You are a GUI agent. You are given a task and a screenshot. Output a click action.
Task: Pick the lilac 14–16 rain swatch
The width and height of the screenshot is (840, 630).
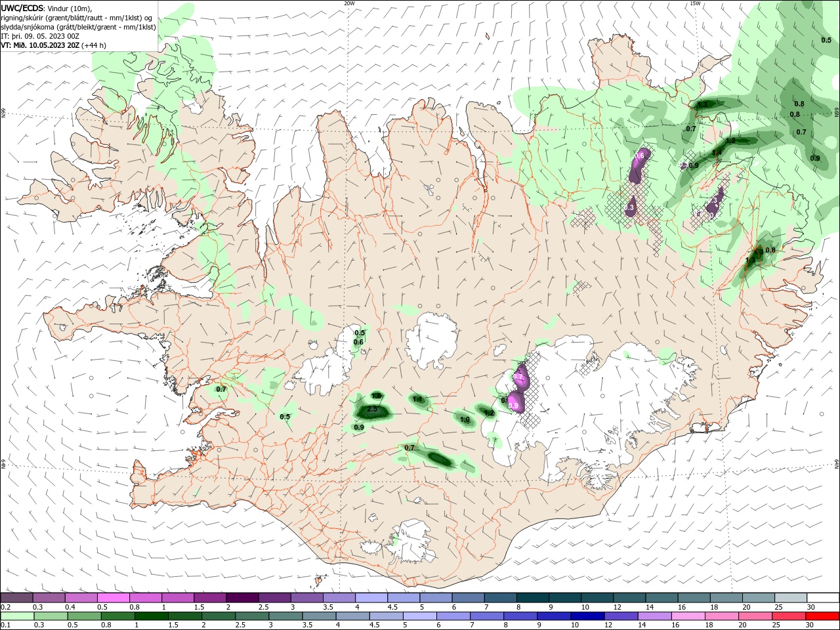tap(654, 616)
